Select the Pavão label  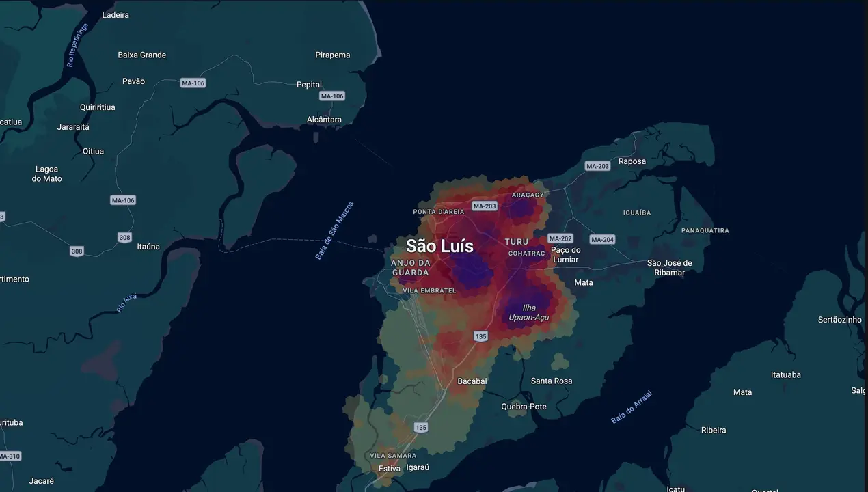coord(133,81)
